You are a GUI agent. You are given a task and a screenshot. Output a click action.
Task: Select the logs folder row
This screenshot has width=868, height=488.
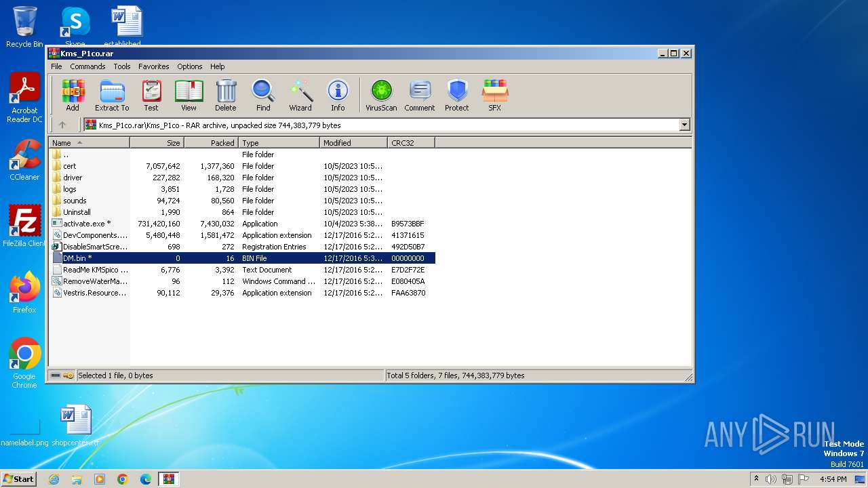point(242,189)
